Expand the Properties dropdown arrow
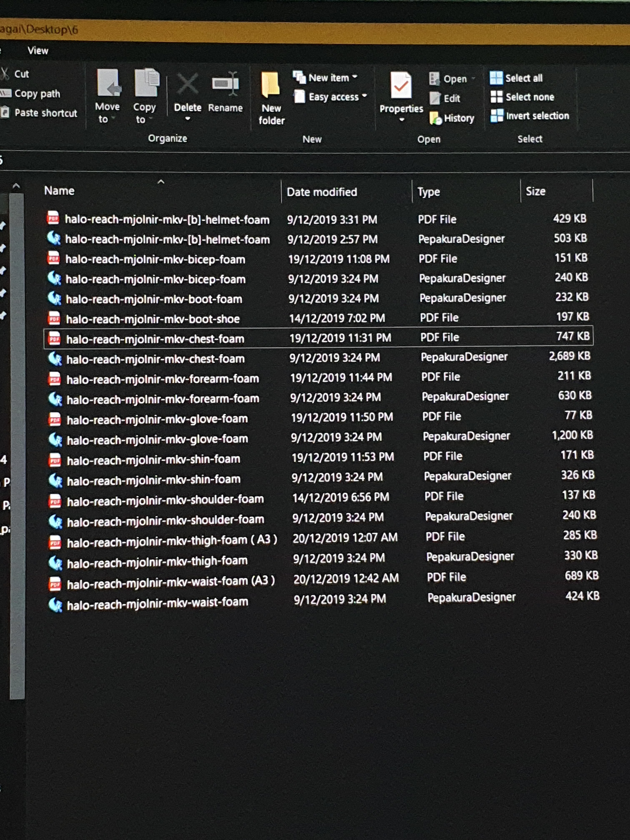 coord(402,120)
